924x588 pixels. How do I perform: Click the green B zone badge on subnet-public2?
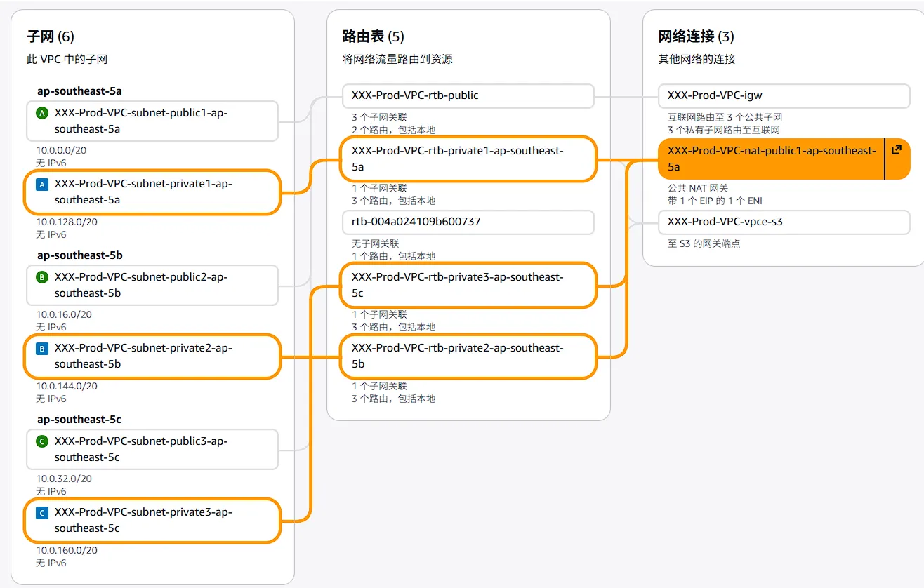point(41,276)
